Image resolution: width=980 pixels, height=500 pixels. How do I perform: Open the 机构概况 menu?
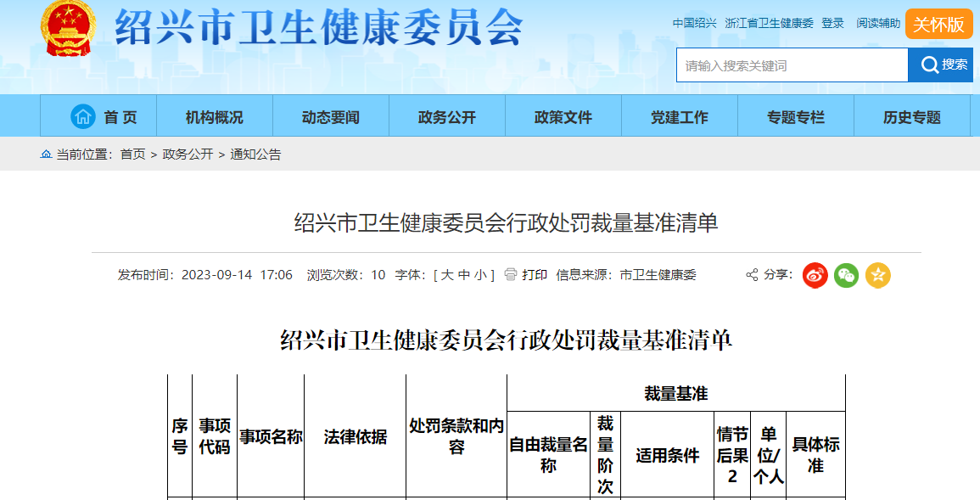pyautogui.click(x=214, y=117)
